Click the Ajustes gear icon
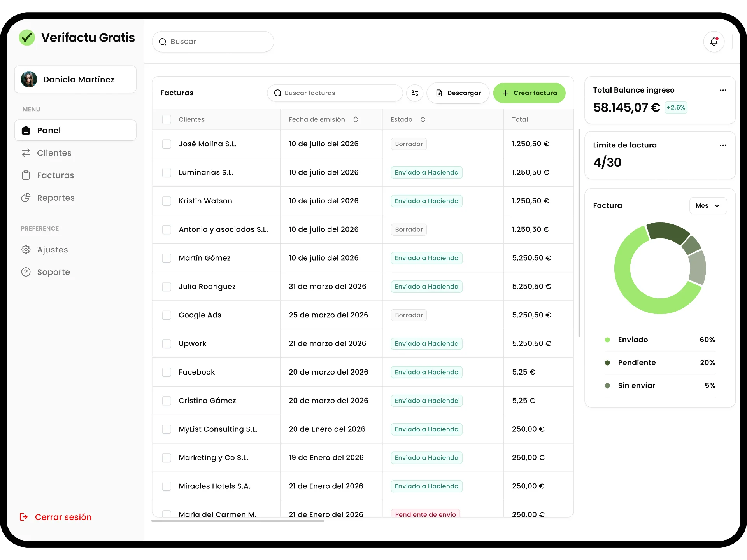This screenshot has height=560, width=747. point(26,250)
